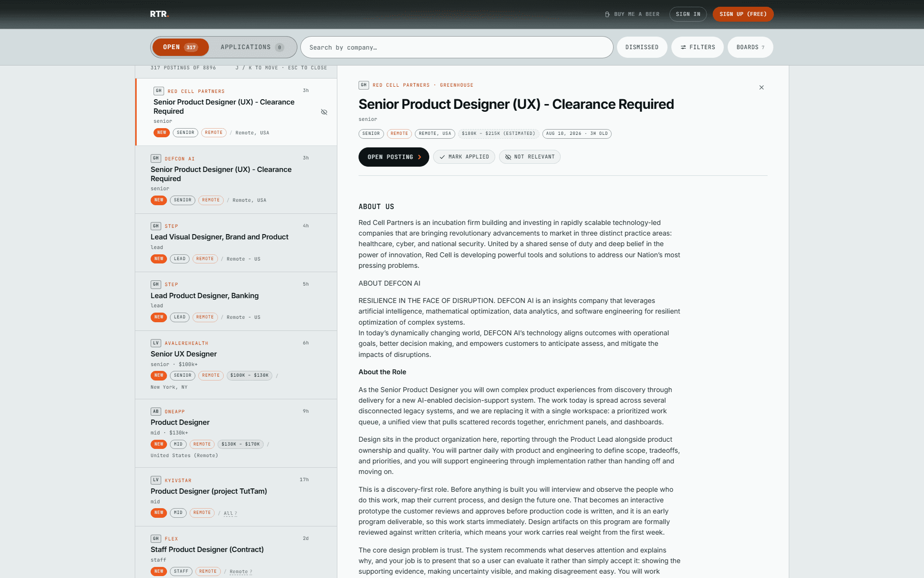Viewport: 924px width, 578px height.
Task: Click the $130K - $170K salary tag
Action: [241, 444]
